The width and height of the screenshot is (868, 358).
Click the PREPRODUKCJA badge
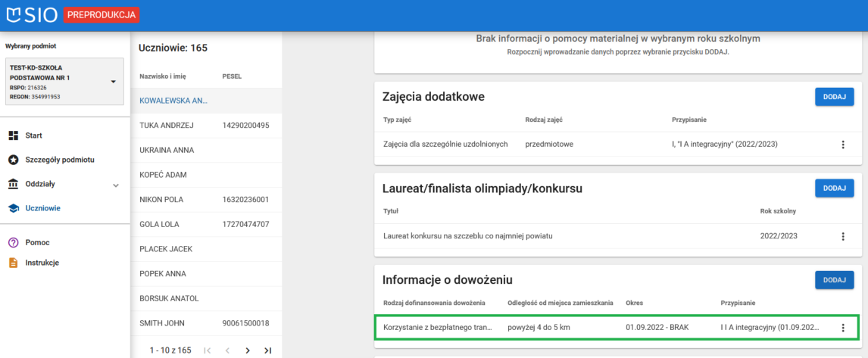101,15
